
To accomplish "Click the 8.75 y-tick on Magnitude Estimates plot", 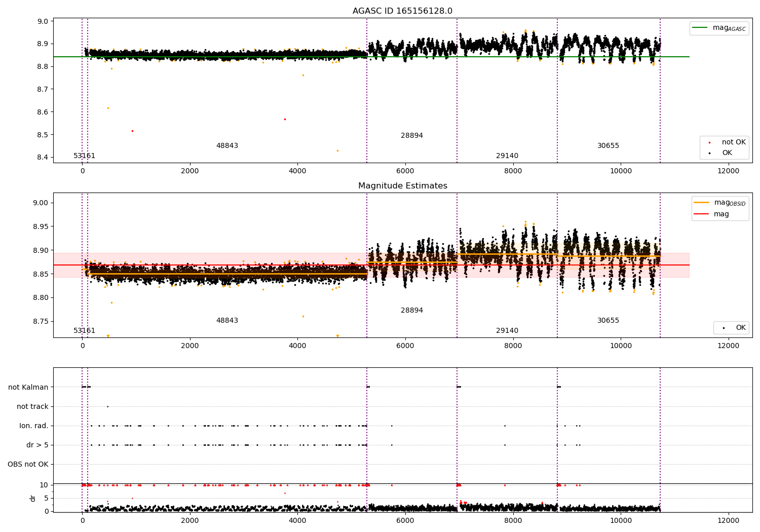I will coord(41,322).
